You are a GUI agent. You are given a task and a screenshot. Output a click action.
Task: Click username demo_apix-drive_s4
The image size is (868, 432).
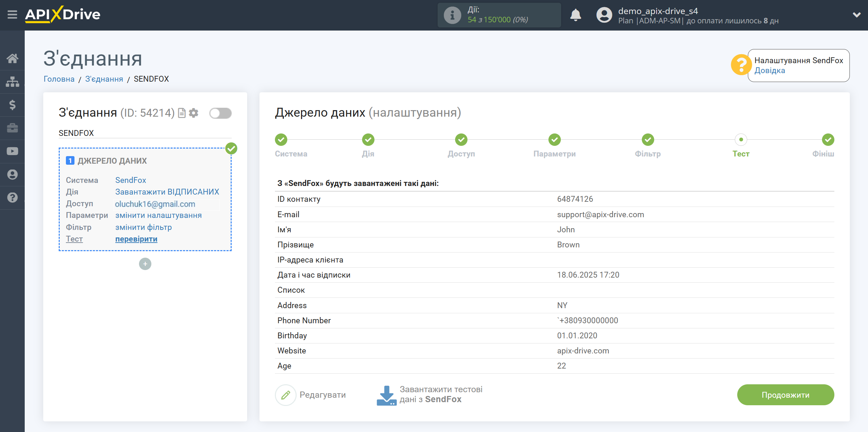click(x=658, y=11)
